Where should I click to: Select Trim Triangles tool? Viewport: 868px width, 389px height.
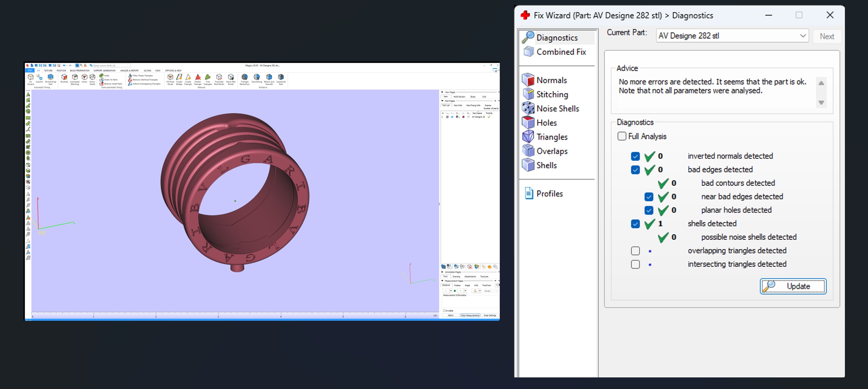pyautogui.click(x=208, y=79)
